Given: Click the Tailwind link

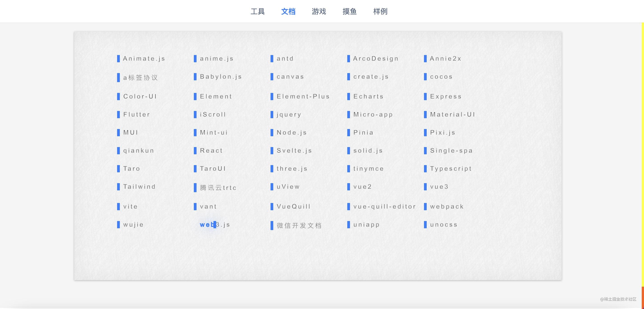Looking at the screenshot, I should (x=139, y=187).
